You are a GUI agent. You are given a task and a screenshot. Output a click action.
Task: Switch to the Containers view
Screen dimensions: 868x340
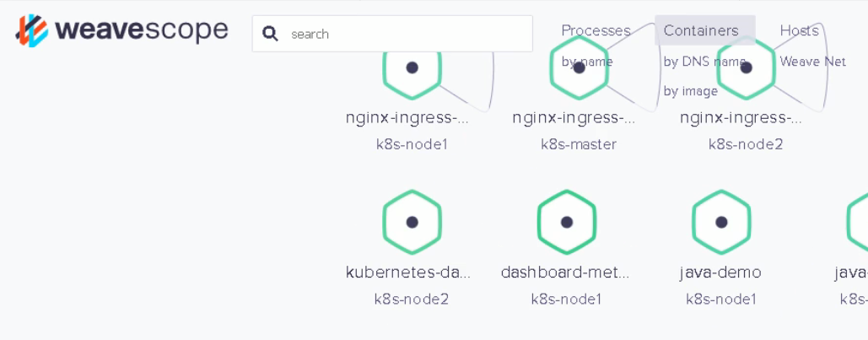click(x=700, y=30)
